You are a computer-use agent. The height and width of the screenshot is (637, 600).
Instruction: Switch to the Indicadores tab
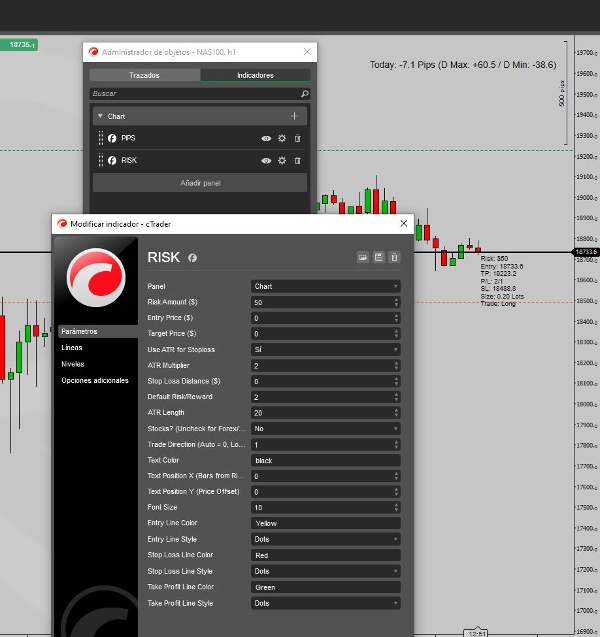(x=256, y=75)
